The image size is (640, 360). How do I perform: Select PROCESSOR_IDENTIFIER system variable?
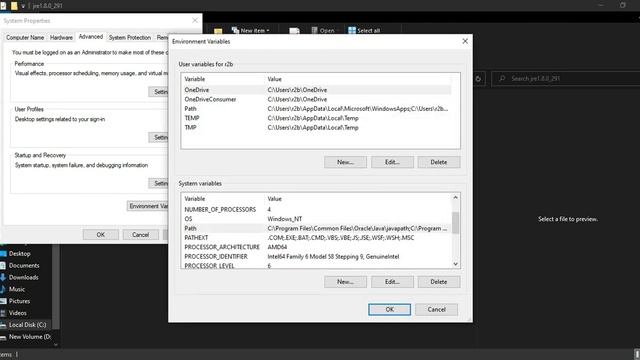coord(317,256)
